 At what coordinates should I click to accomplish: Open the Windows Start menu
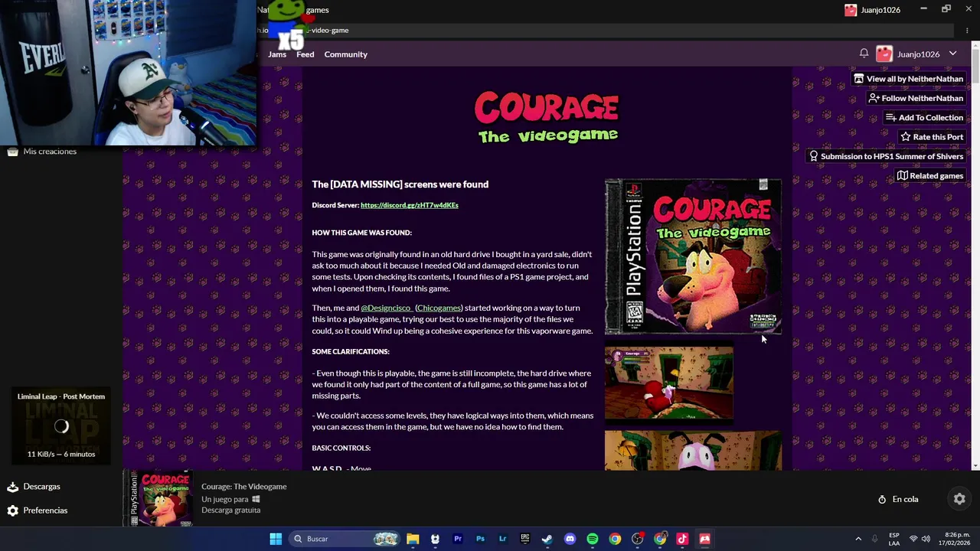pos(276,539)
